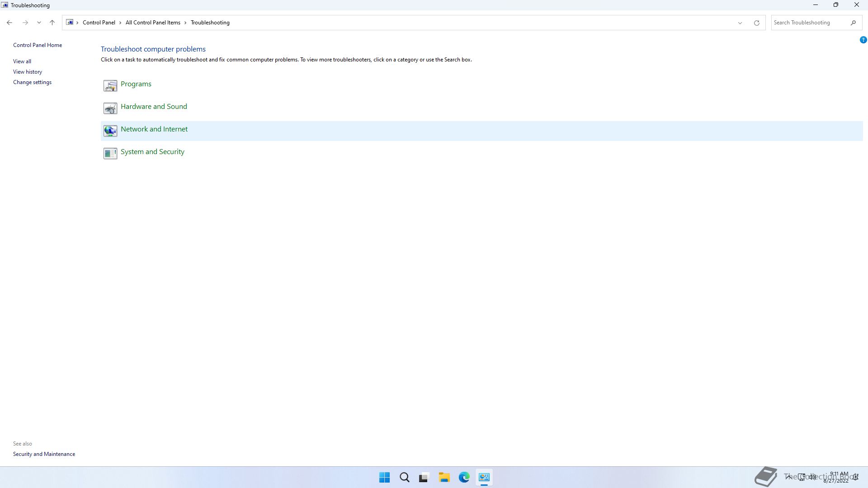
Task: Open the Windows Start menu
Action: (384, 477)
